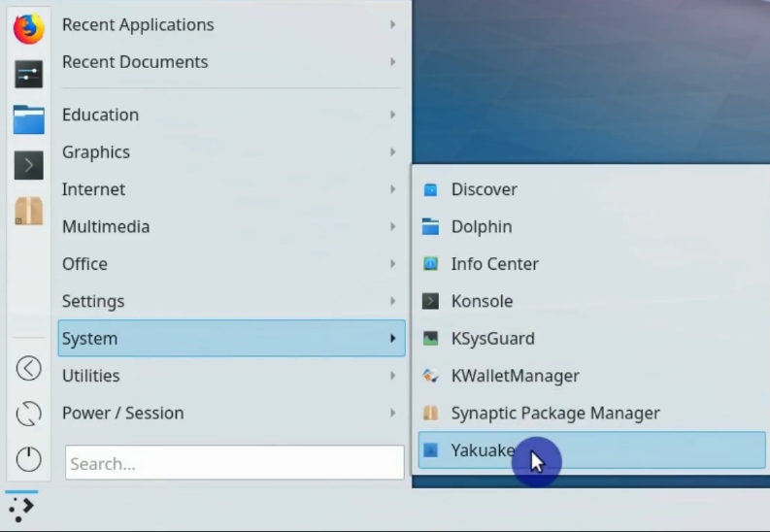Expand the Office category arrow
The image size is (770, 532).
tap(393, 263)
